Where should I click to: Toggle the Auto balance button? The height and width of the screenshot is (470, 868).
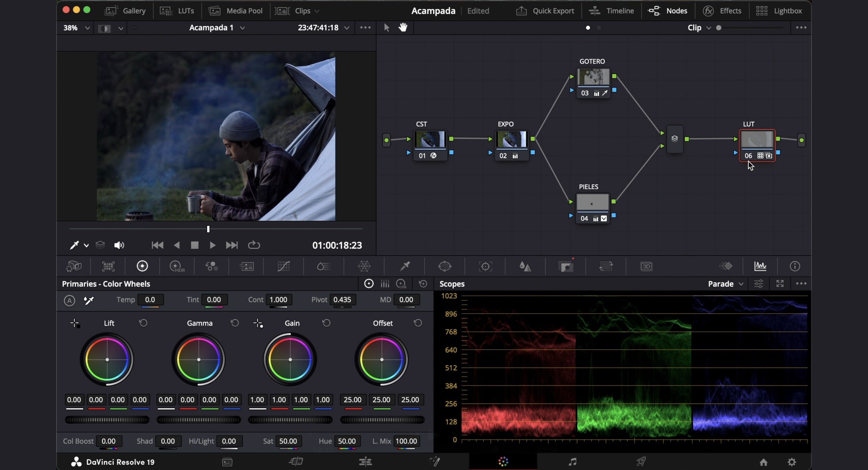coord(69,300)
